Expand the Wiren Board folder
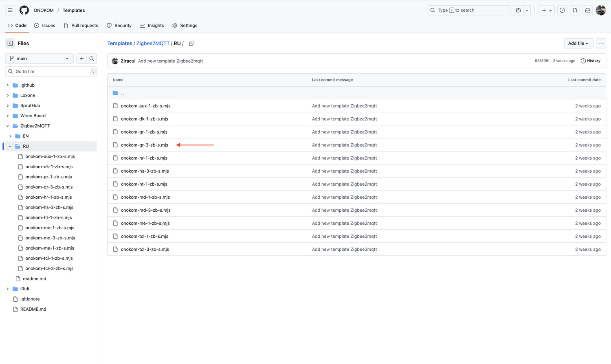This screenshot has width=611, height=364. (8, 116)
